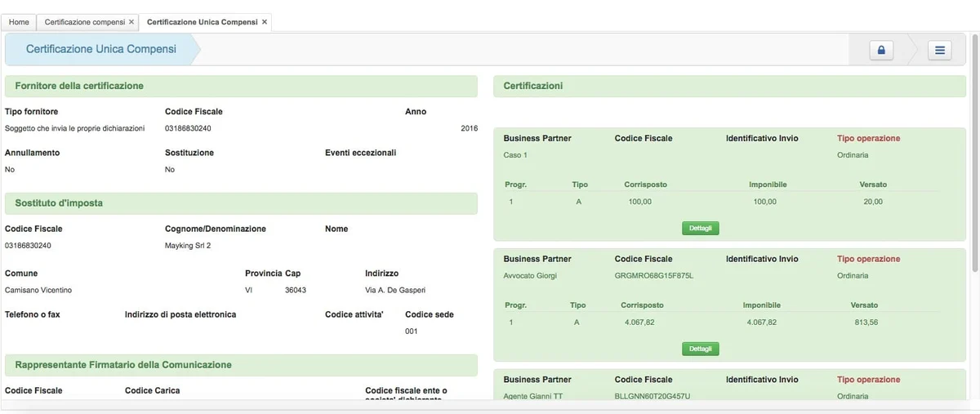Open the hamburger menu icon
980x414 pixels.
[x=940, y=51]
